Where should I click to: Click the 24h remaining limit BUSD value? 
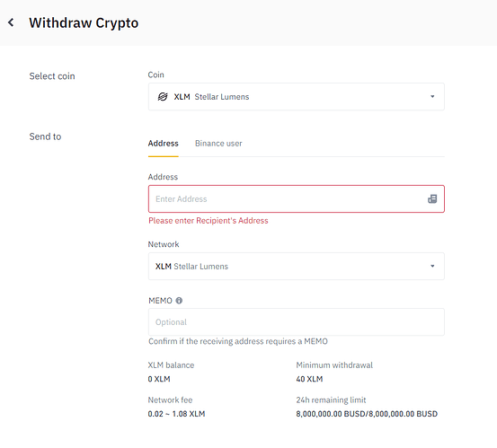click(367, 414)
